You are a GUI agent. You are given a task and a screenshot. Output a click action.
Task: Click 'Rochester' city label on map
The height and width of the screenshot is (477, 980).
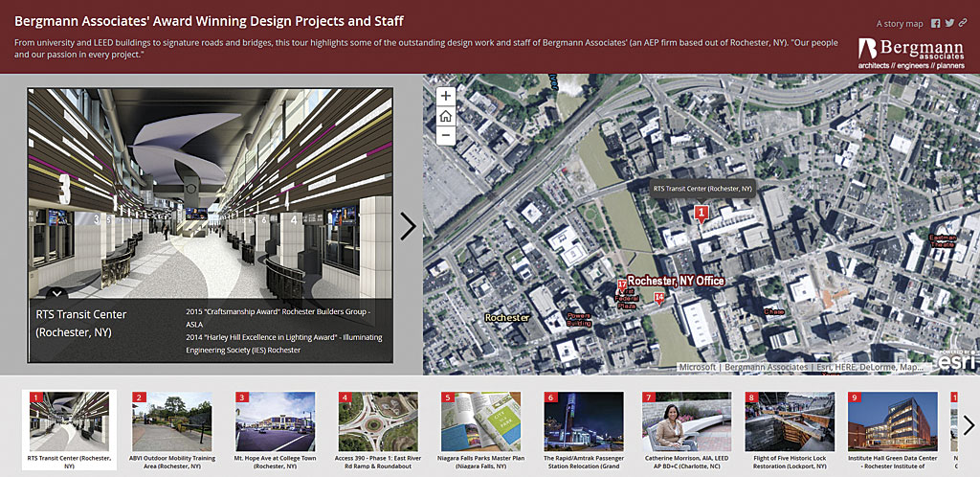tap(507, 318)
